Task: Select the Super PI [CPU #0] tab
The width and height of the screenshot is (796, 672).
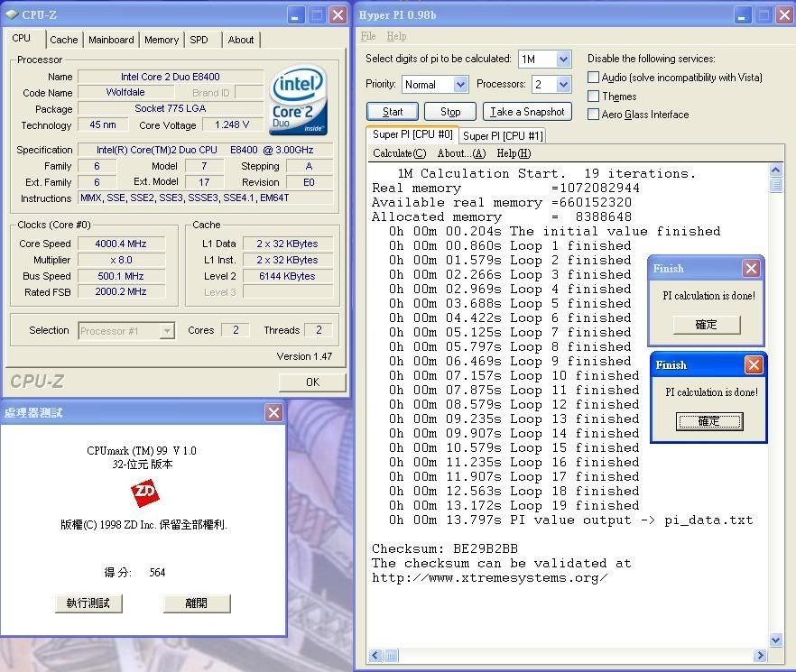Action: [412, 134]
